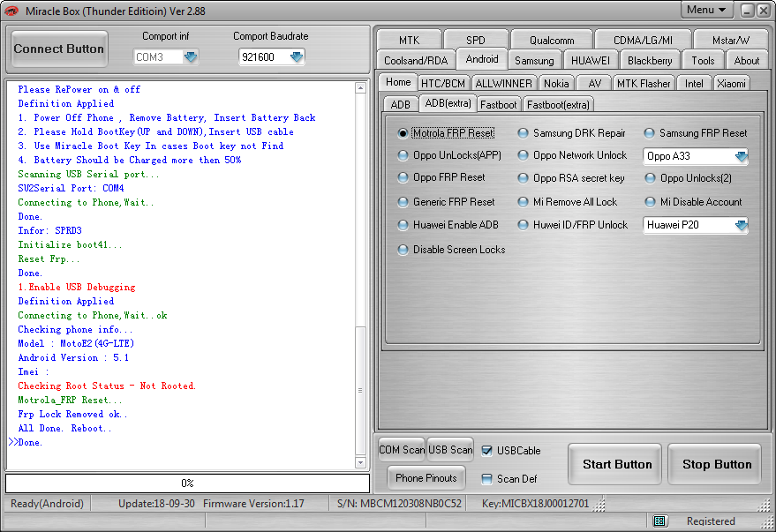
Task: Click the COM Scan button
Action: pos(402,450)
